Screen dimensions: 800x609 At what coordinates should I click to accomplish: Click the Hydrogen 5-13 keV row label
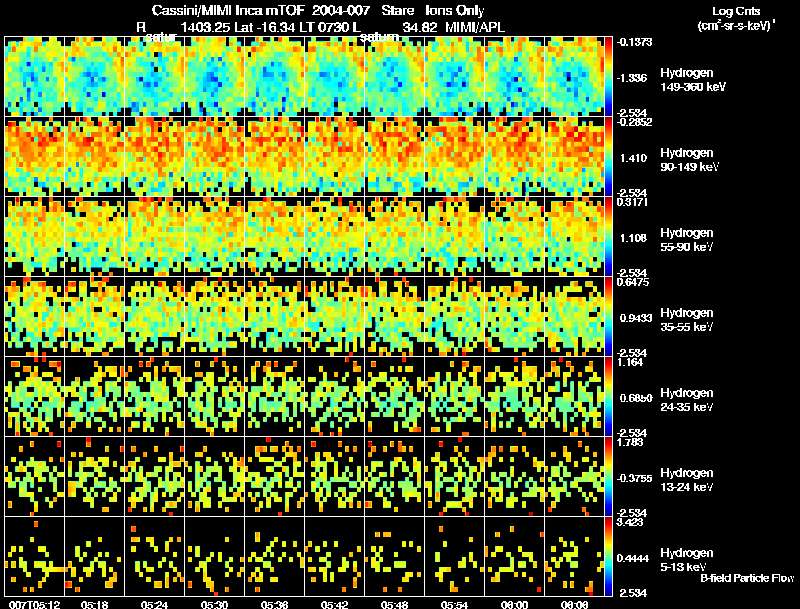pyautogui.click(x=687, y=560)
